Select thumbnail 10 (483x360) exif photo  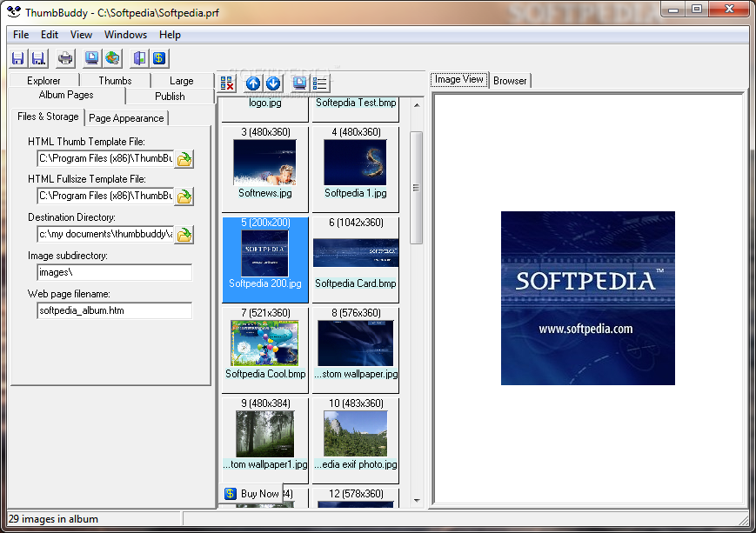point(355,441)
